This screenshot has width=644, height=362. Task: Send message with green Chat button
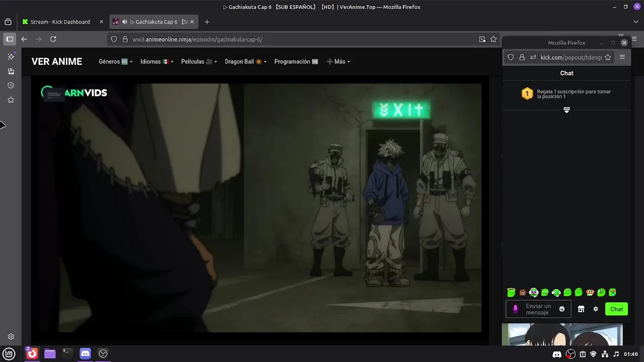[x=616, y=309]
